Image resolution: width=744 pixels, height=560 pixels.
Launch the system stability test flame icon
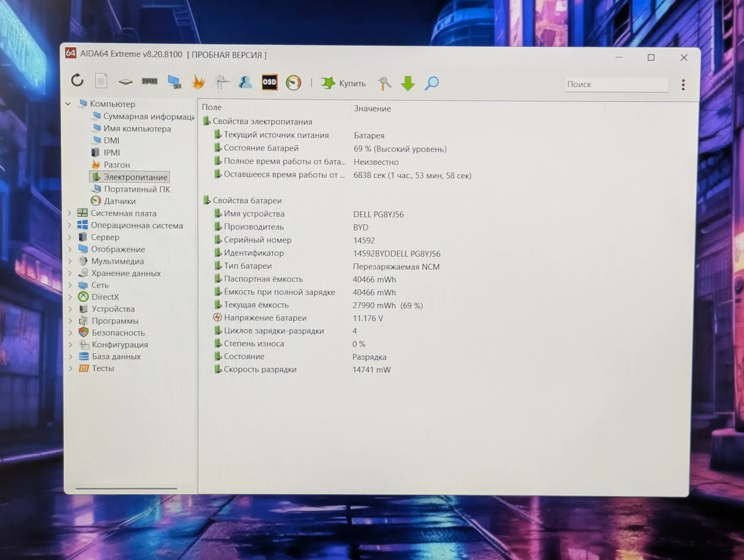click(x=198, y=82)
